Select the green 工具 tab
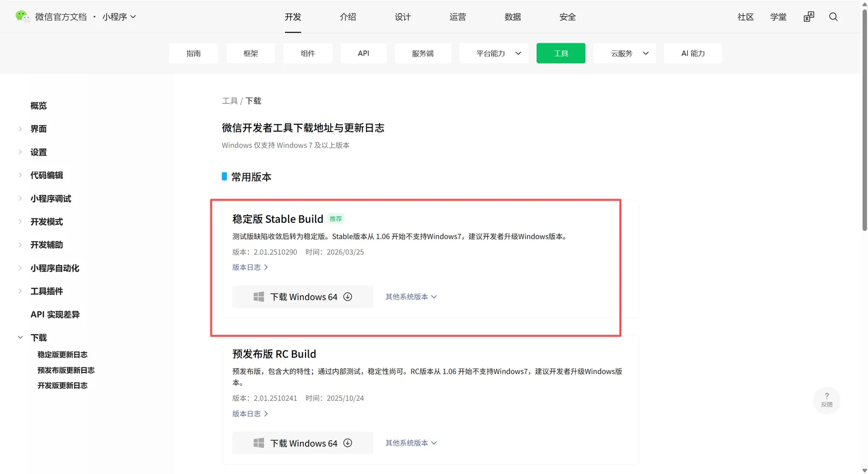 coord(561,53)
